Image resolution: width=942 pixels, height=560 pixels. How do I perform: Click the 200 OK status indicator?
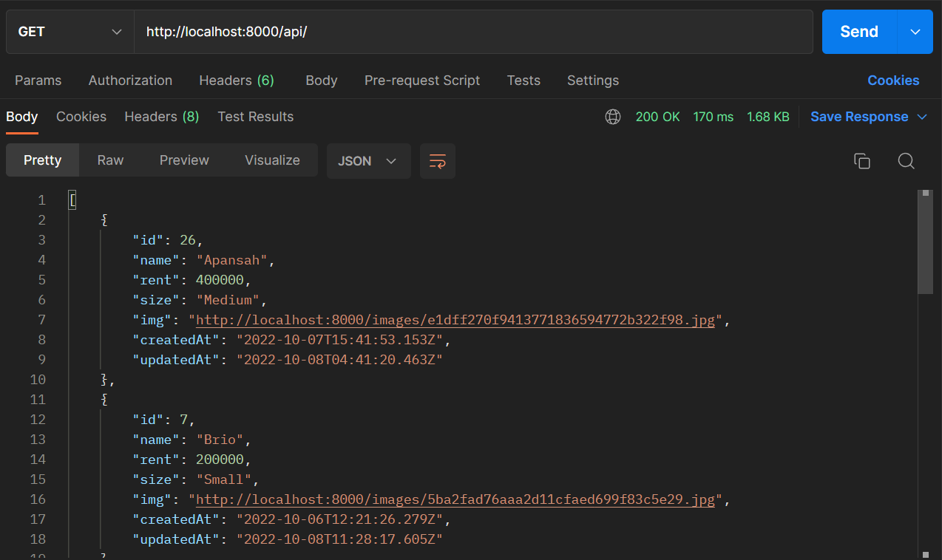tap(657, 116)
